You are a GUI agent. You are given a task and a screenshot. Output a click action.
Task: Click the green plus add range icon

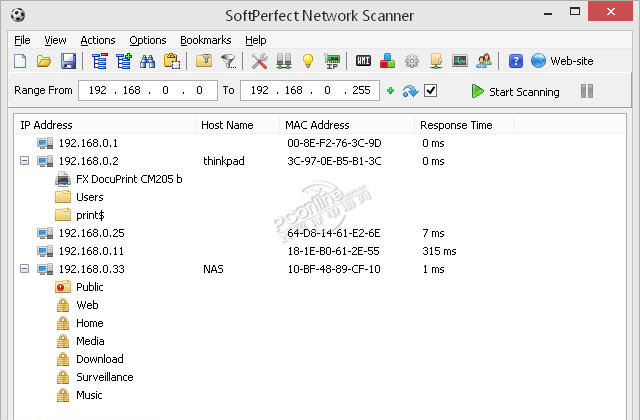(391, 91)
